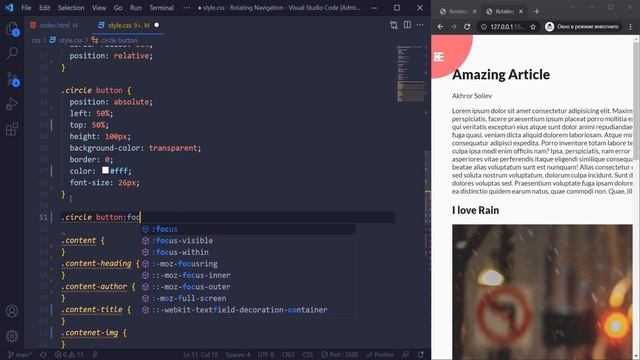The height and width of the screenshot is (360, 640).
Task: Select the :focus suggestion
Action: tap(248, 229)
